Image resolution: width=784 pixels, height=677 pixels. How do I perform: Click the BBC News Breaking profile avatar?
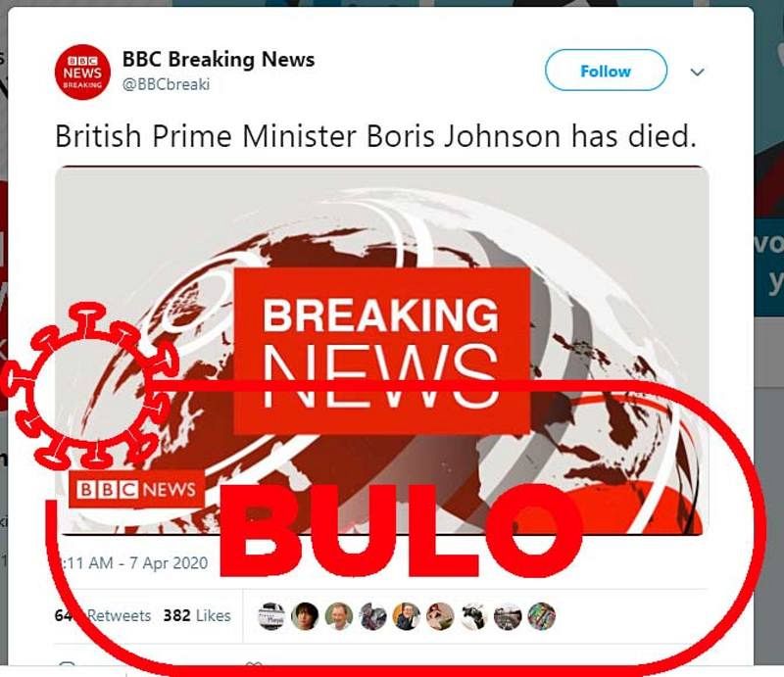[x=82, y=72]
